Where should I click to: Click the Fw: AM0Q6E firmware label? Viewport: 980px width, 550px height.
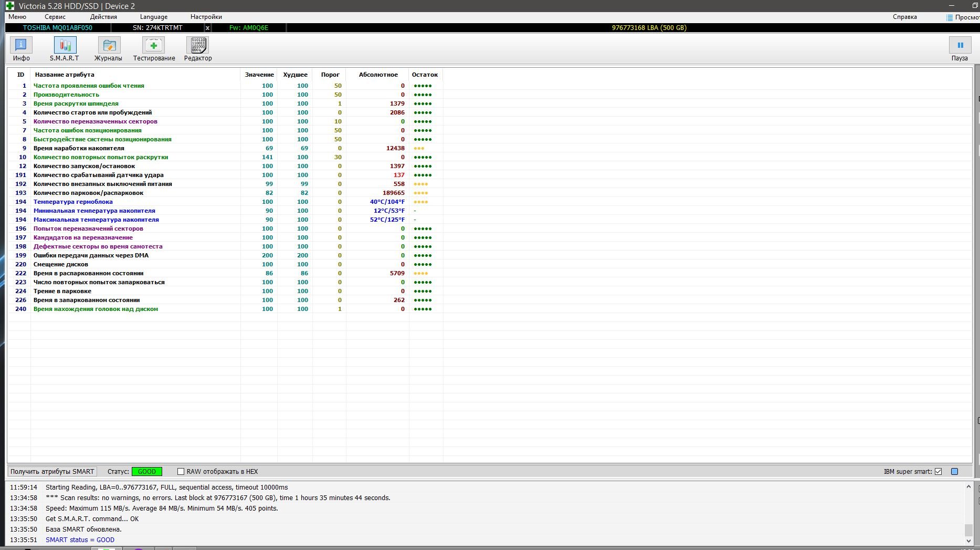point(249,28)
